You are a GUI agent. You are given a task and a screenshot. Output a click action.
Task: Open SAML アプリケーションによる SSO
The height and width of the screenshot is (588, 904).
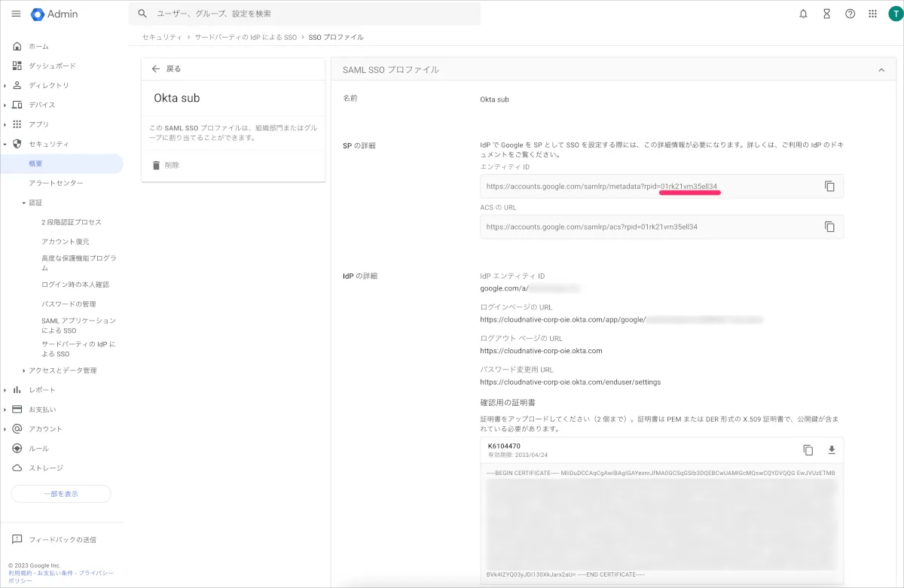tap(79, 325)
